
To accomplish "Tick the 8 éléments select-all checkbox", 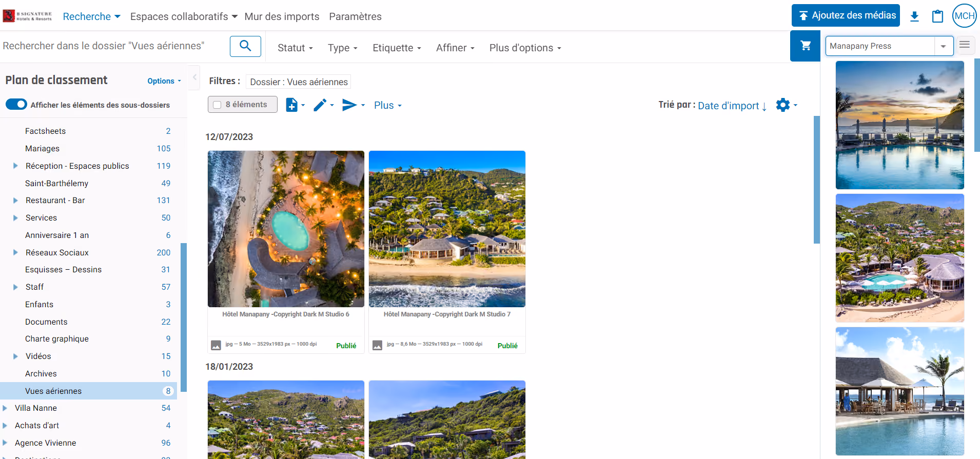I will coord(217,105).
